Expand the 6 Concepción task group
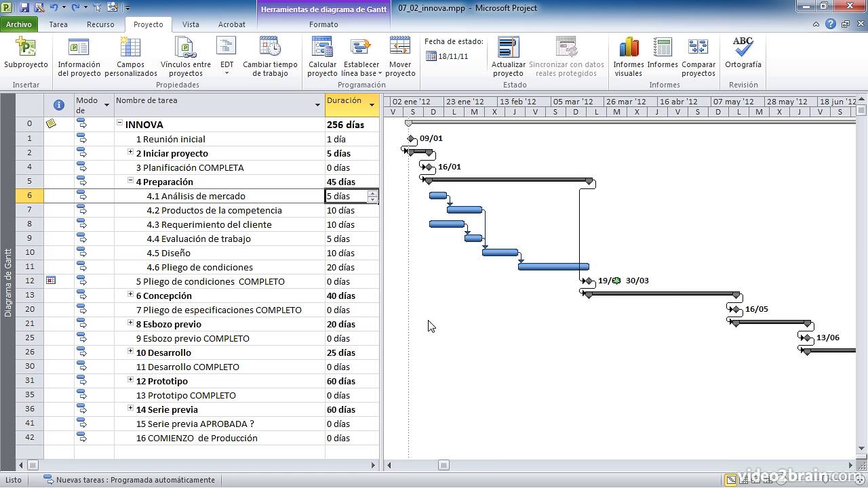This screenshot has height=488, width=868. click(x=130, y=295)
